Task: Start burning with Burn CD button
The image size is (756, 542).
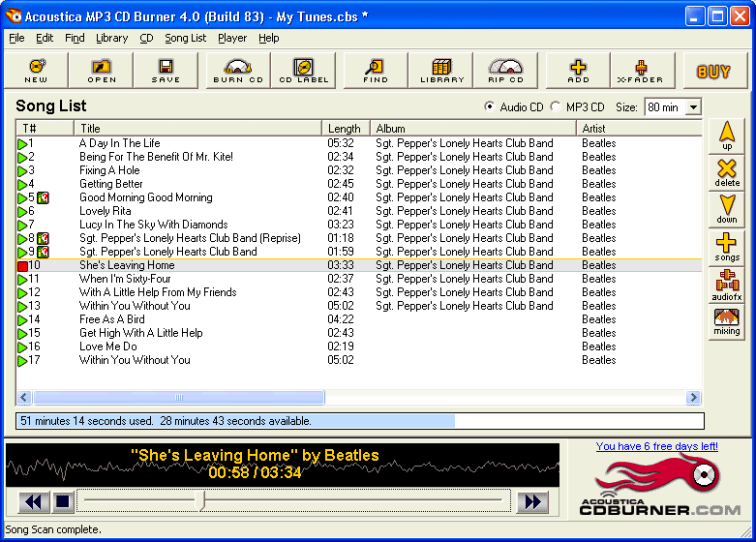Action: pyautogui.click(x=238, y=71)
